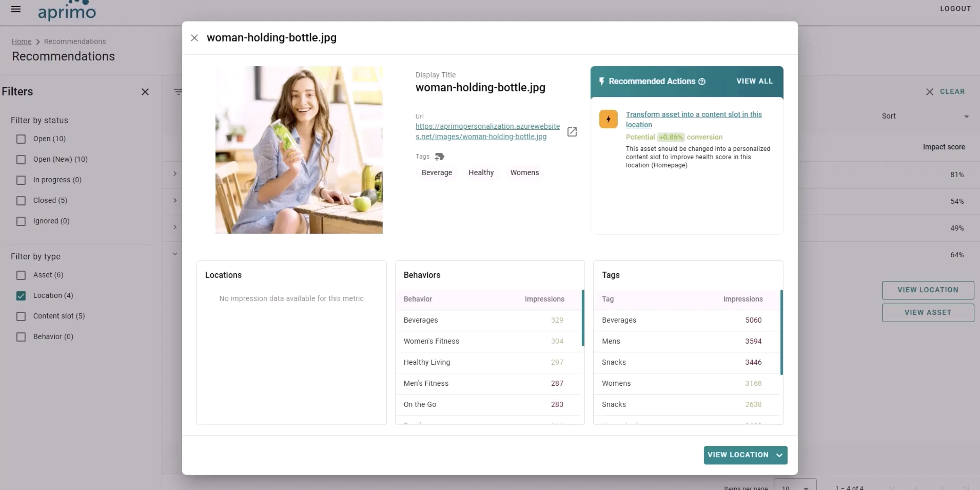The height and width of the screenshot is (490, 980).
Task: Check the Open (10) status filter
Action: pos(21,139)
